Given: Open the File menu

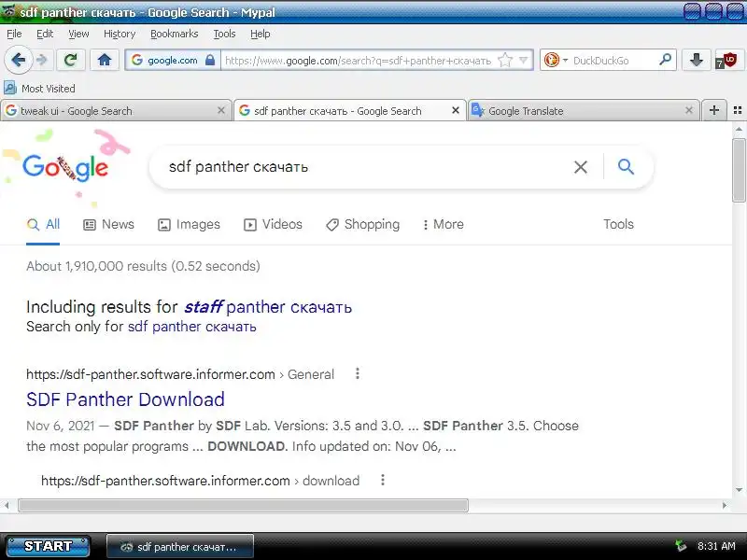Looking at the screenshot, I should (x=14, y=34).
